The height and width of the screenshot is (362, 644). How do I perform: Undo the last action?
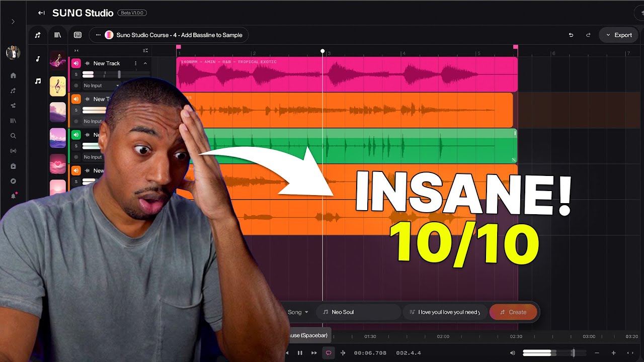[x=571, y=35]
